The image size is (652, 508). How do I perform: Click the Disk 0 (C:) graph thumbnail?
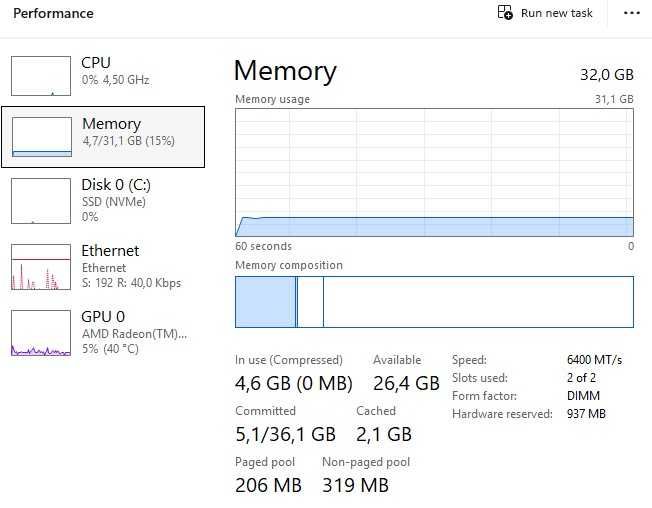tap(41, 200)
